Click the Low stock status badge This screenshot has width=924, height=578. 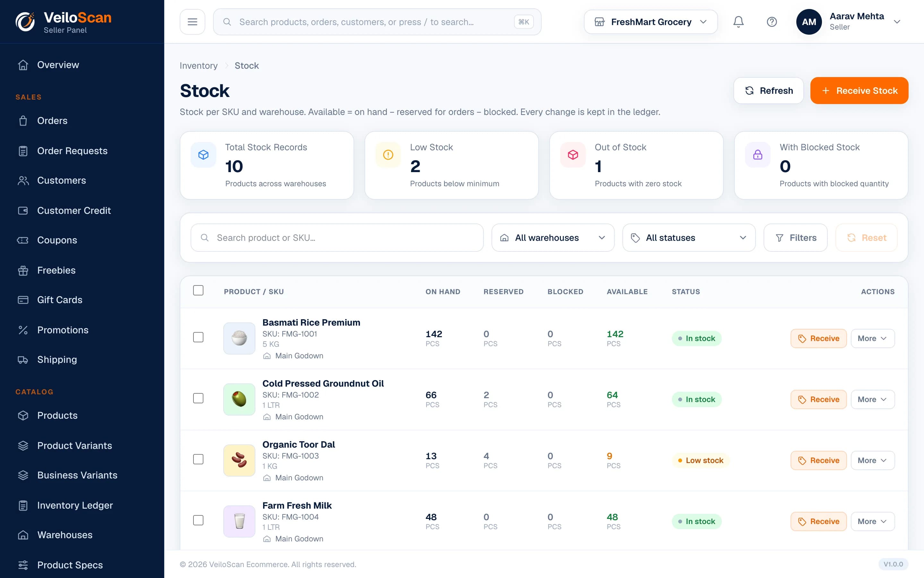701,460
